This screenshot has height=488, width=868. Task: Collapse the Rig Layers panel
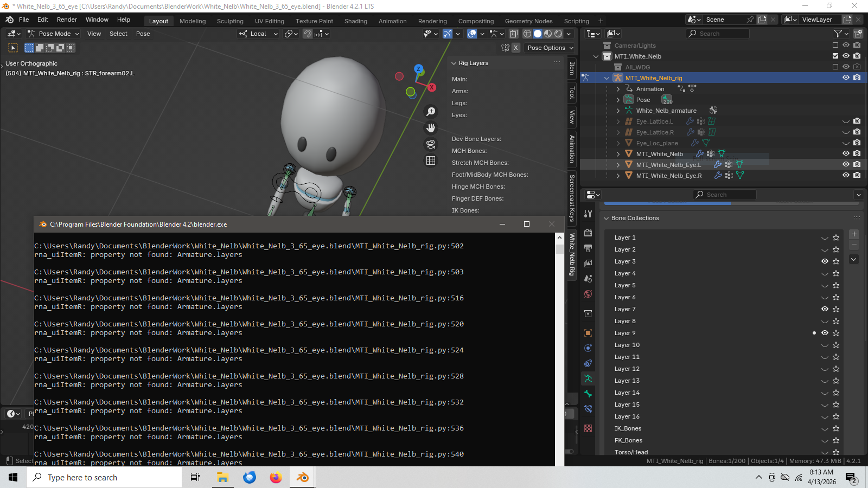click(x=454, y=63)
